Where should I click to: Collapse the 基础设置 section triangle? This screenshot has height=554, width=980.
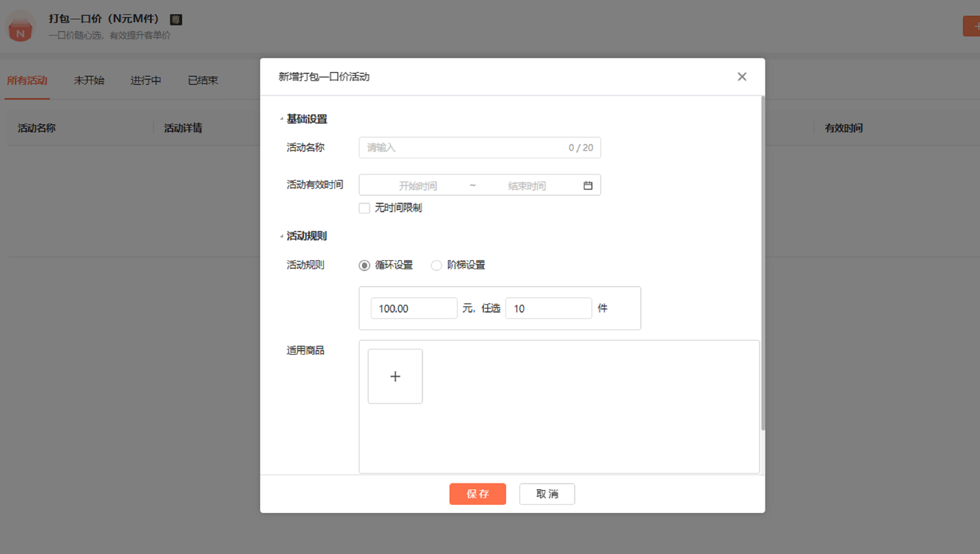[282, 119]
